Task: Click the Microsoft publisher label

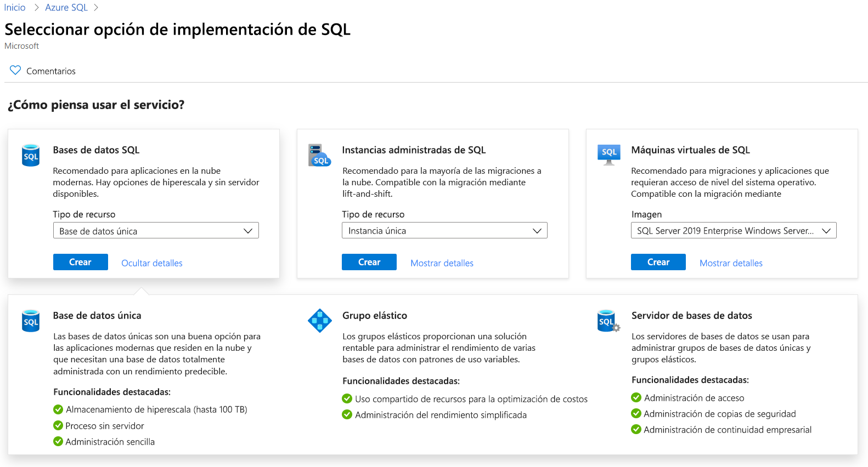Action: tap(22, 46)
